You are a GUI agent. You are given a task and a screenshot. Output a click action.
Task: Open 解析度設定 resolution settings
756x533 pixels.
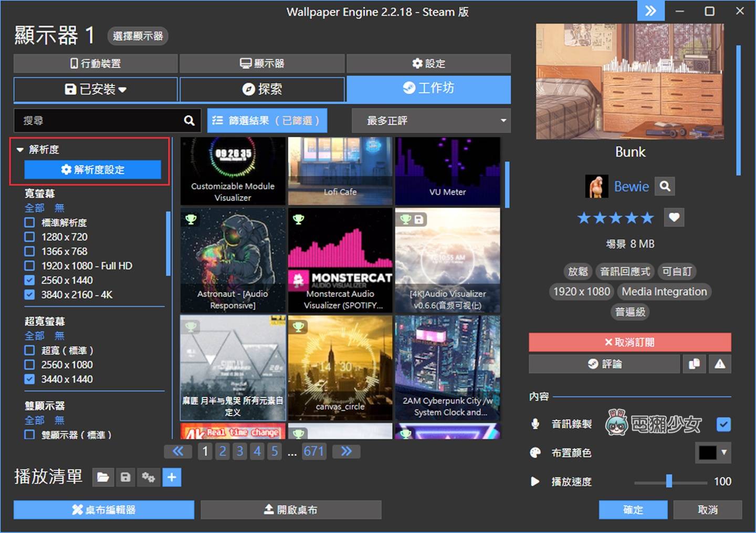click(x=92, y=169)
